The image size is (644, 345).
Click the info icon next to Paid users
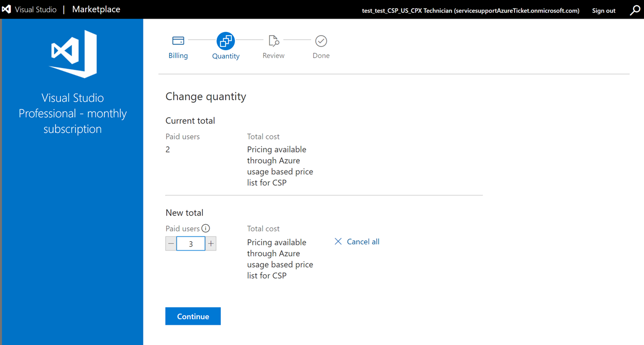pyautogui.click(x=206, y=228)
